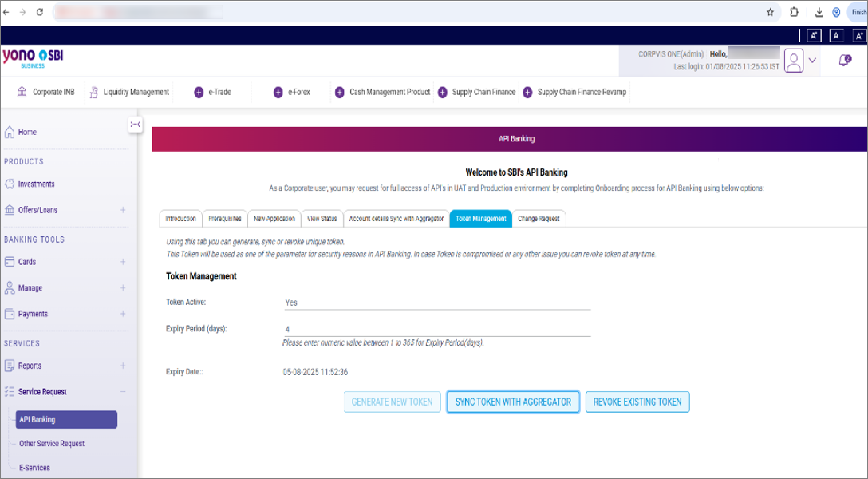
Task: Open Reports in the sidebar
Action: (30, 366)
